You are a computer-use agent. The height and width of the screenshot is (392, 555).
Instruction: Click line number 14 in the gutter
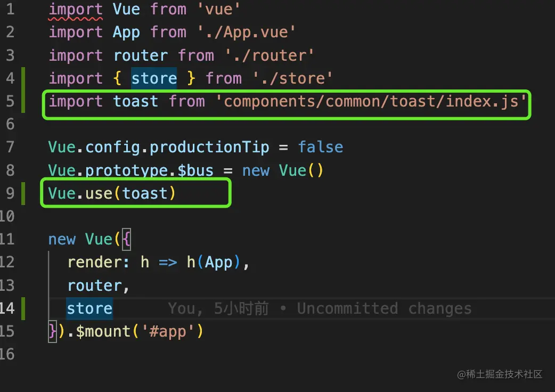7,308
